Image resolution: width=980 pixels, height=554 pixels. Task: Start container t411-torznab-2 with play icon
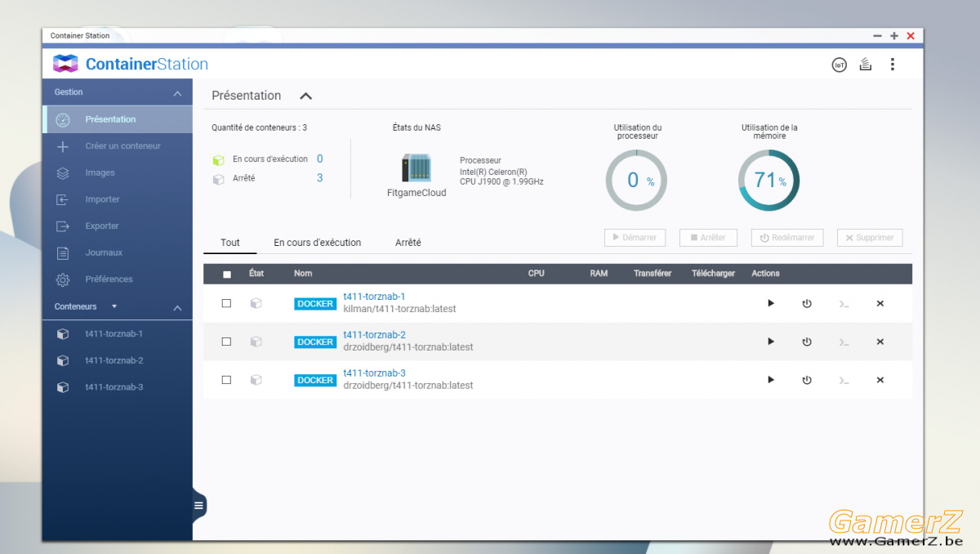(771, 342)
